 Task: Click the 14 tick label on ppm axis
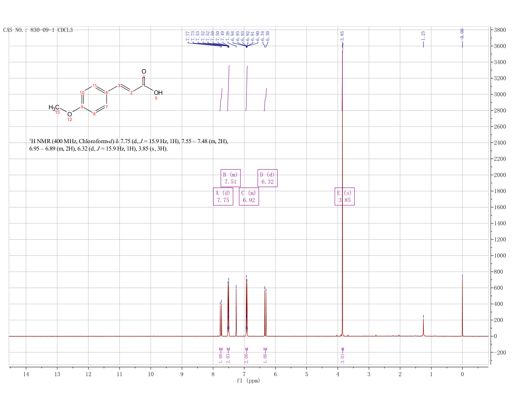coord(26,374)
